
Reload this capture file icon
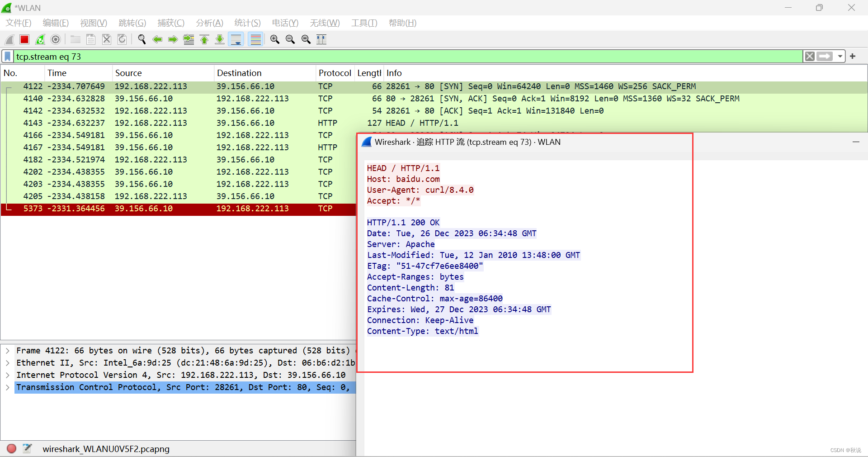[x=122, y=39]
